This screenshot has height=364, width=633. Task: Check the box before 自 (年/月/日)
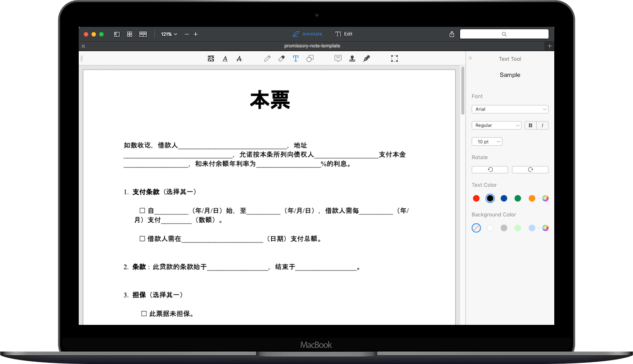[x=142, y=211]
